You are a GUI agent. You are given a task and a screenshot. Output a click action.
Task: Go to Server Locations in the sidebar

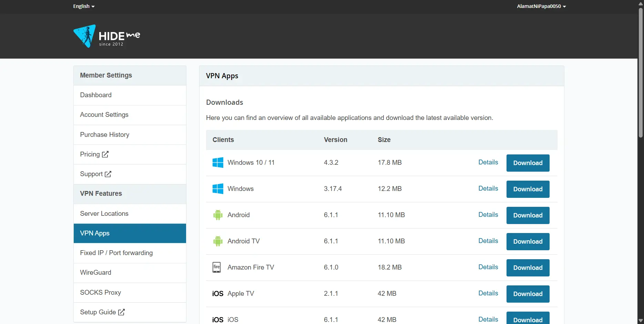[x=130, y=214]
